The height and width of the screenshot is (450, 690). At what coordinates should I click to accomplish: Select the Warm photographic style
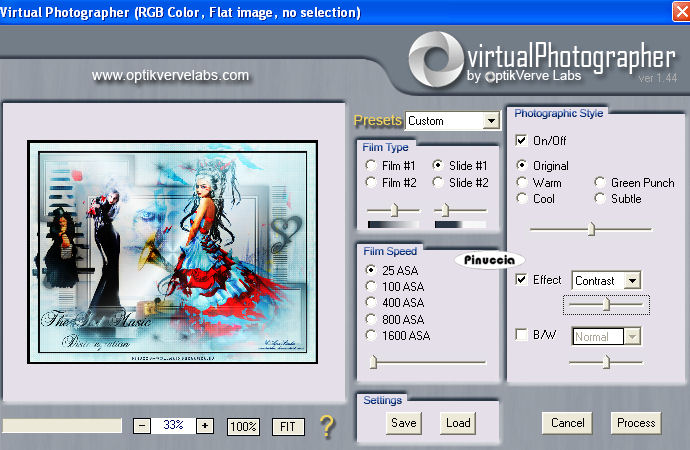tap(521, 182)
